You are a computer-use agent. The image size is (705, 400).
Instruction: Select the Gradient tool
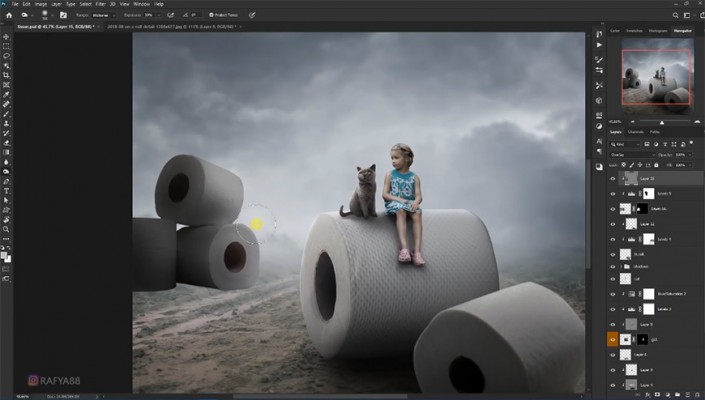pos(6,152)
